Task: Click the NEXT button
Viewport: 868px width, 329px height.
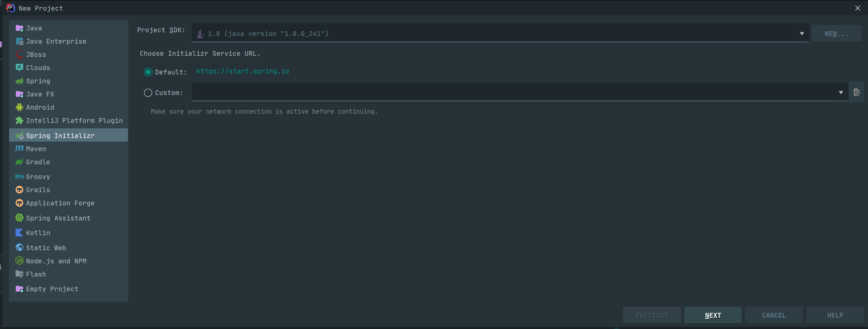Action: point(713,315)
